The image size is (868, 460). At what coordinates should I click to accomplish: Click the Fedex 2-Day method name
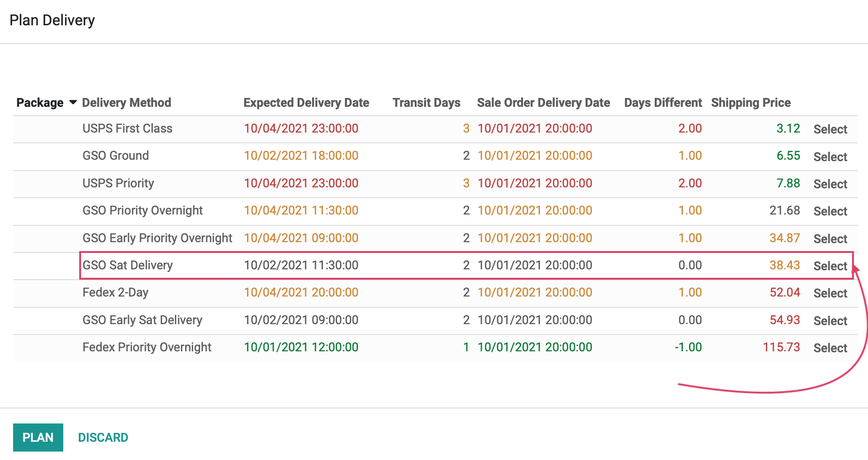115,292
